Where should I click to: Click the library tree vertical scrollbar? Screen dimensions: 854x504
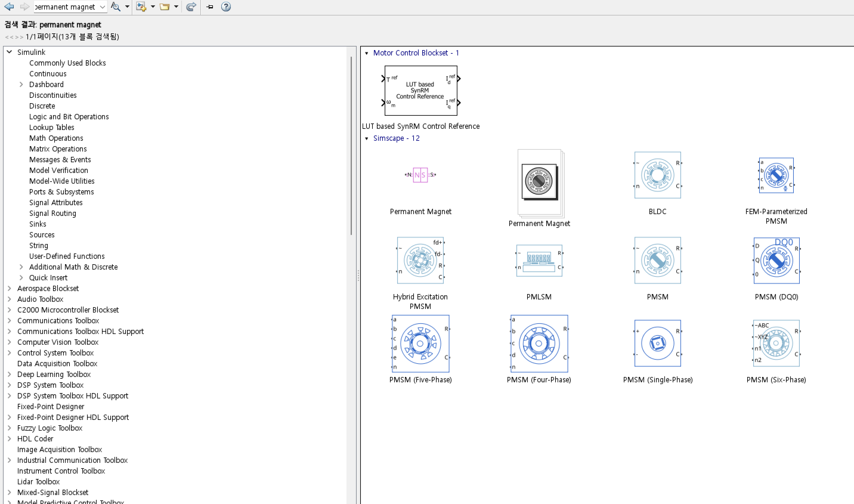351,146
